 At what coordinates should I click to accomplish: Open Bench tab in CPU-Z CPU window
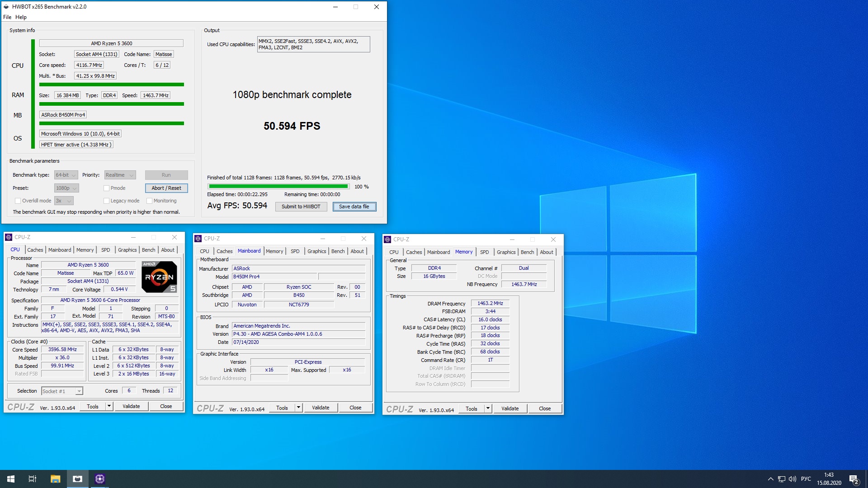(x=148, y=250)
